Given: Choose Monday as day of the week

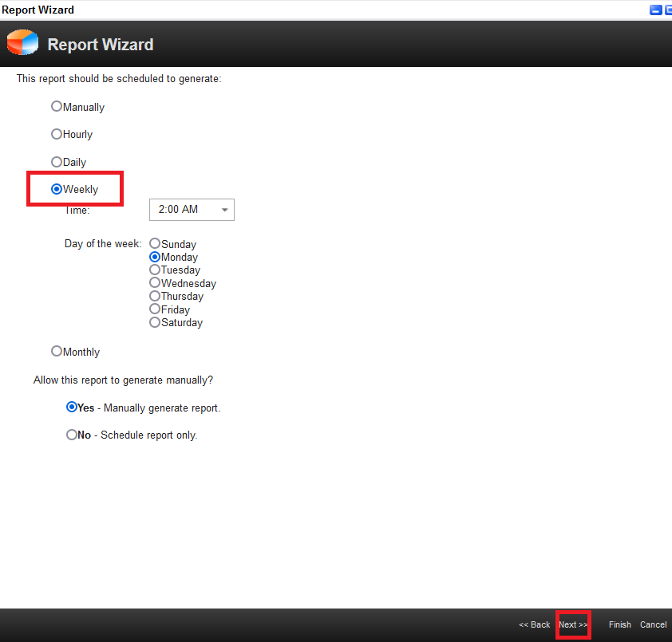Looking at the screenshot, I should tap(155, 257).
